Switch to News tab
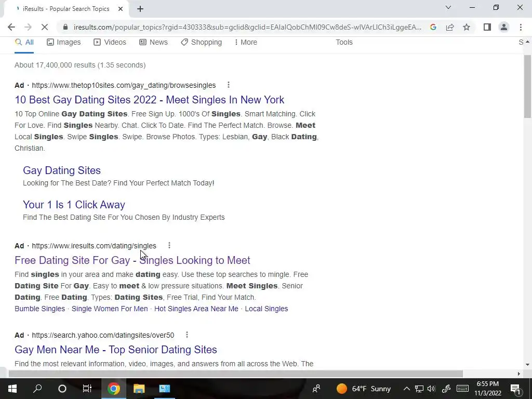Screen dimensions: 532x399 click(x=153, y=43)
